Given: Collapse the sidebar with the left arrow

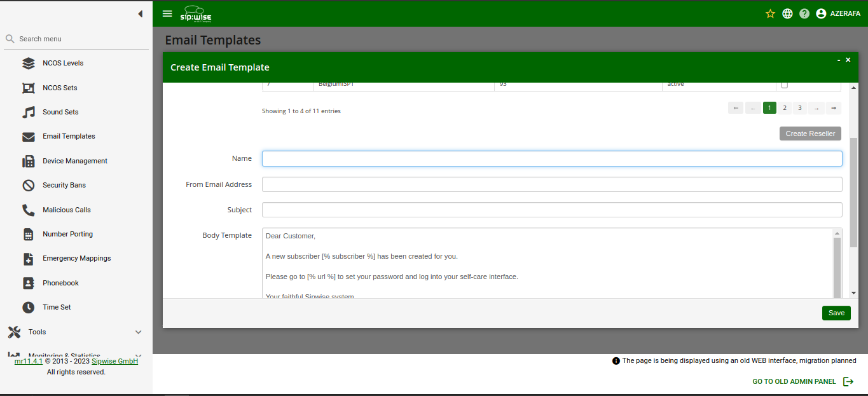Looking at the screenshot, I should (x=140, y=13).
